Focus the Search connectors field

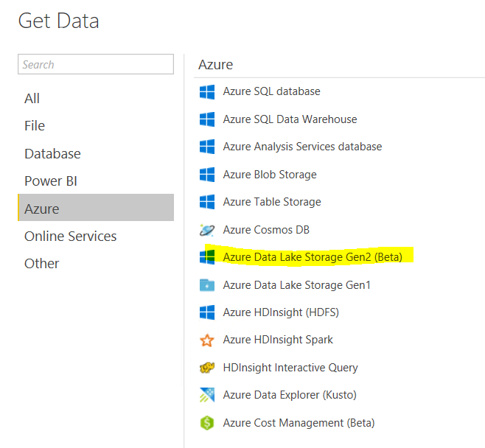(x=96, y=64)
